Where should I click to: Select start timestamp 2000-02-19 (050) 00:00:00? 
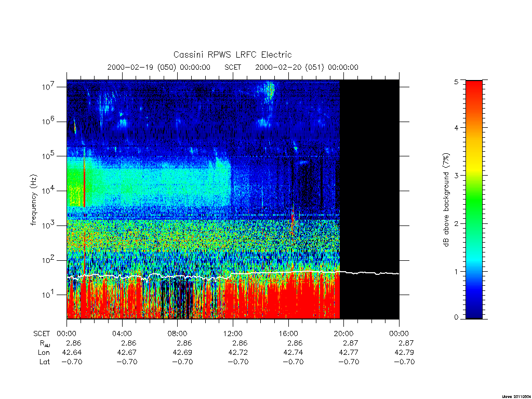[159, 67]
